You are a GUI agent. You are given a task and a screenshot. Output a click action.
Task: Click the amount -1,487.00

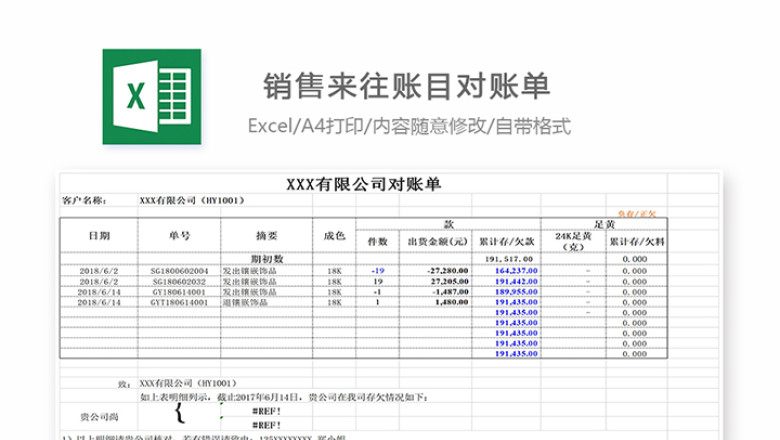pos(450,292)
